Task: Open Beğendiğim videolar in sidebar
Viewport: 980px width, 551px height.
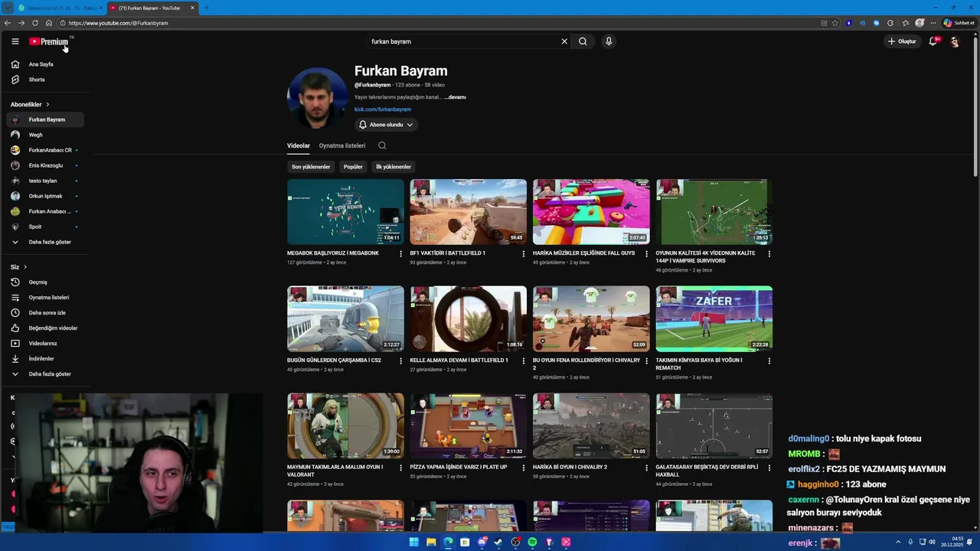Action: click(x=44, y=328)
